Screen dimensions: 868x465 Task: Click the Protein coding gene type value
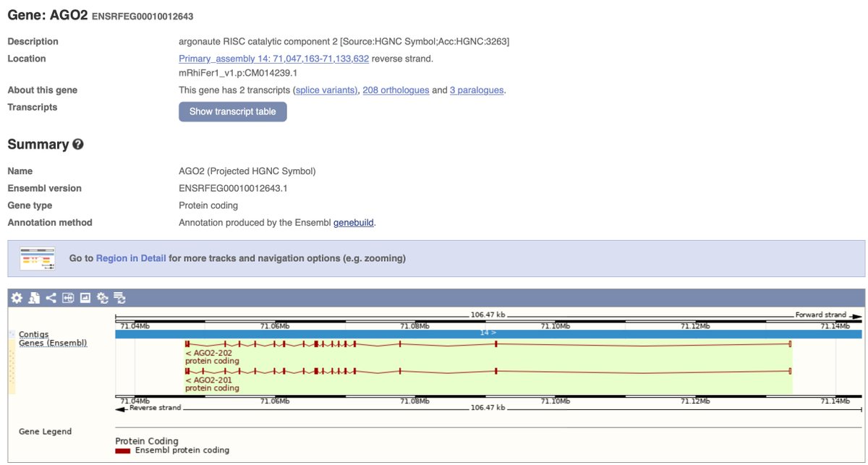208,205
